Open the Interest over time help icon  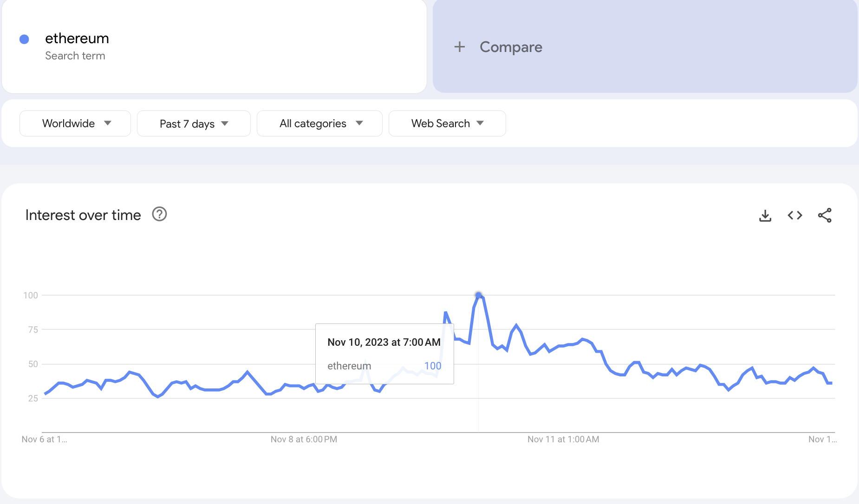pyautogui.click(x=159, y=214)
